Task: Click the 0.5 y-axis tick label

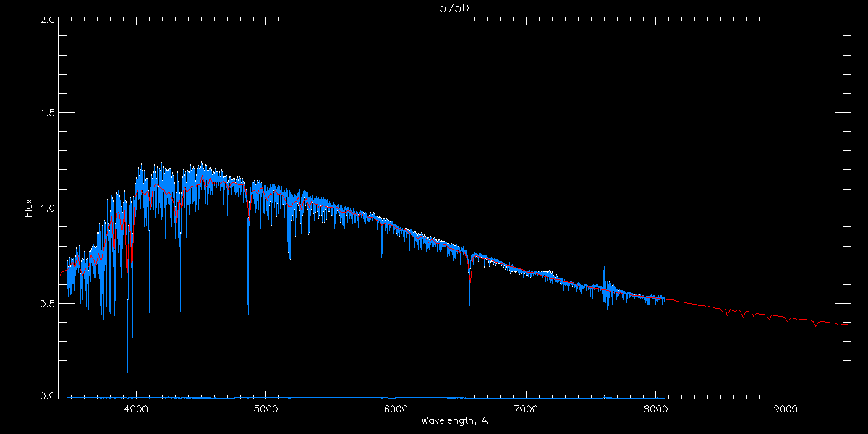Action: 48,303
